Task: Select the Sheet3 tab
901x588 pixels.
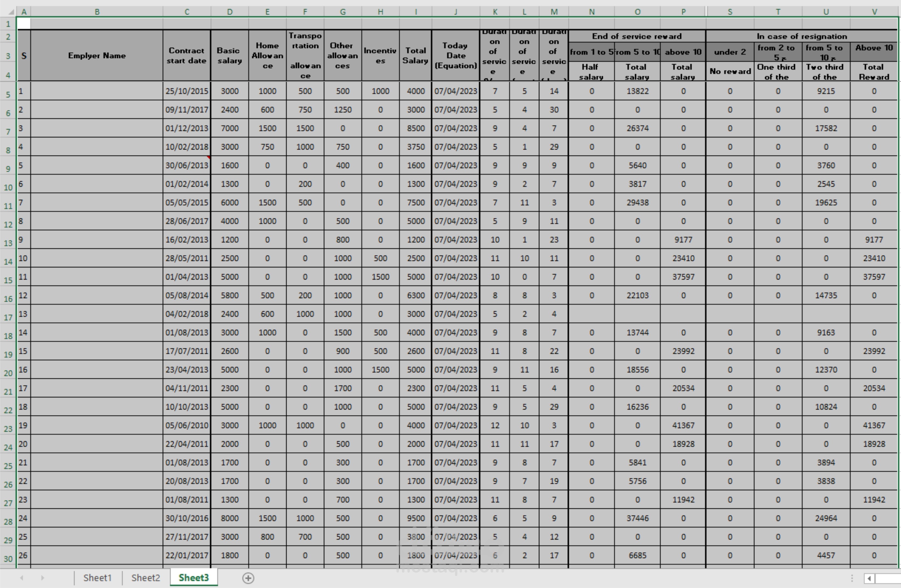Action: [194, 578]
